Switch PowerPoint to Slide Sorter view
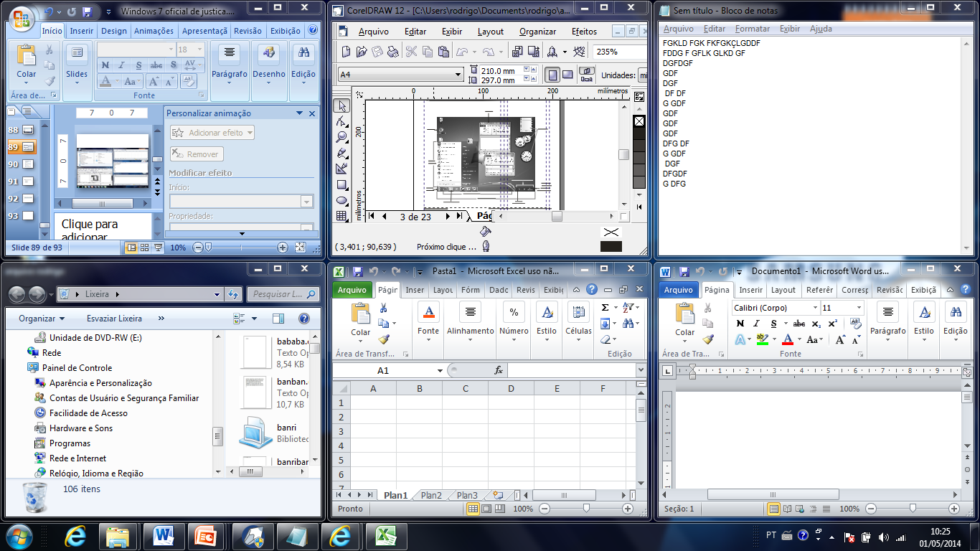The height and width of the screenshot is (551, 980). click(x=144, y=248)
